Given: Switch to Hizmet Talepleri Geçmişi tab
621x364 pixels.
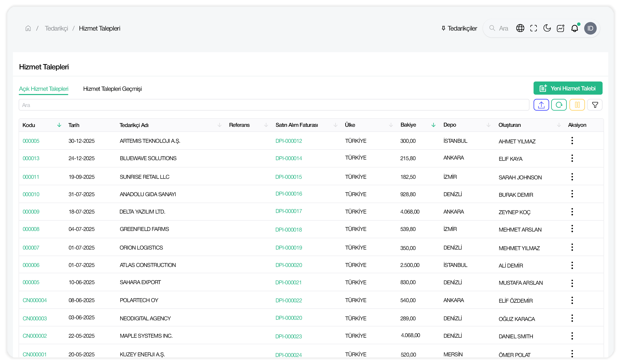Looking at the screenshot, I should click(112, 89).
